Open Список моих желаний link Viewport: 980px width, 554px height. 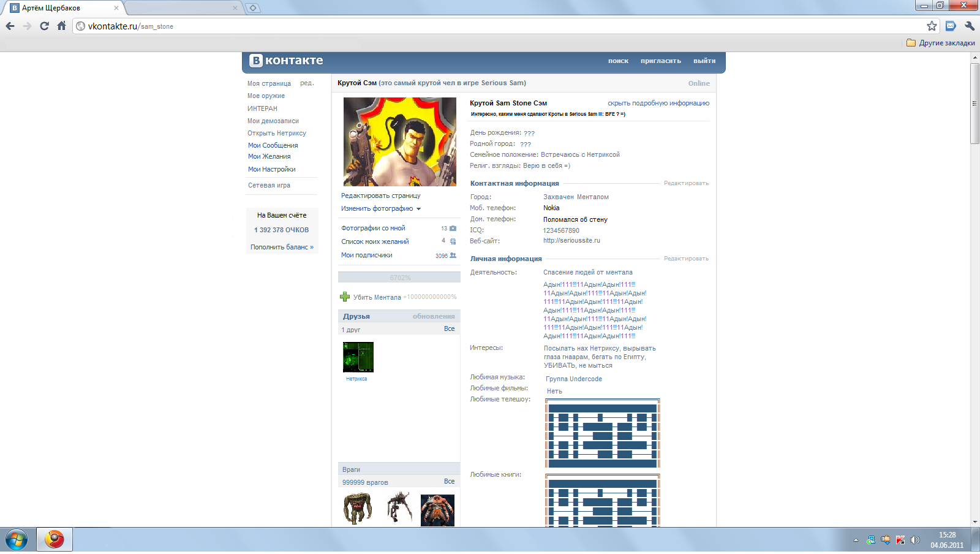[375, 241]
